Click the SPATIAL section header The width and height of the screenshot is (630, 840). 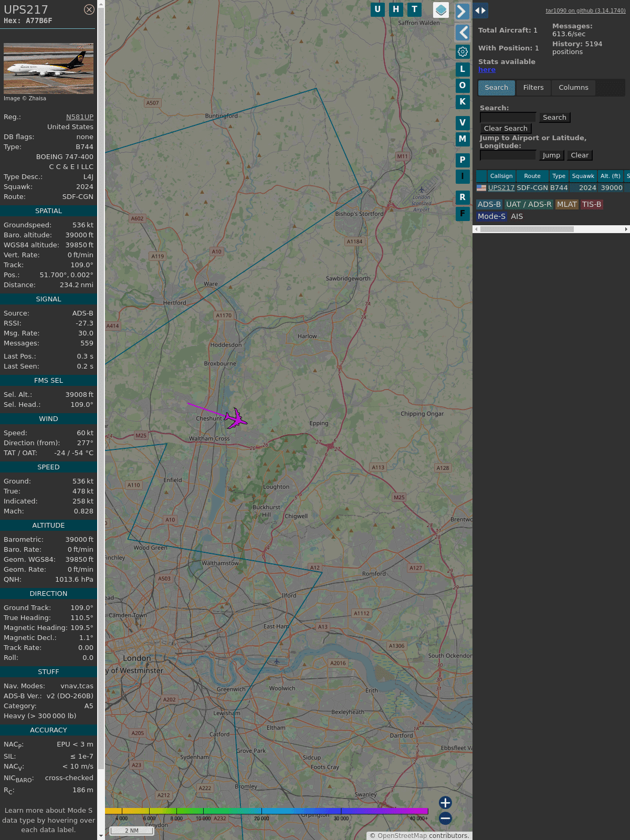pos(48,211)
